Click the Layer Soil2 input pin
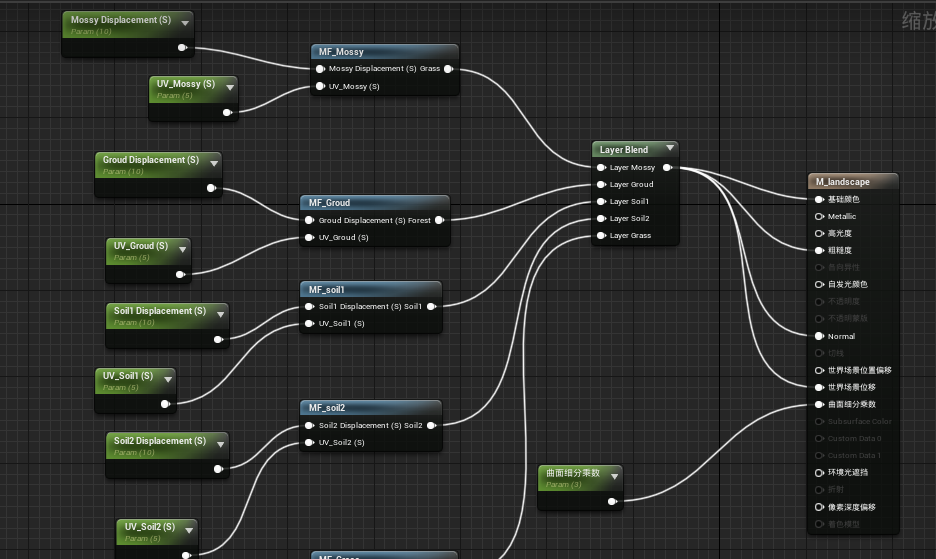The height and width of the screenshot is (559, 936). click(x=601, y=219)
